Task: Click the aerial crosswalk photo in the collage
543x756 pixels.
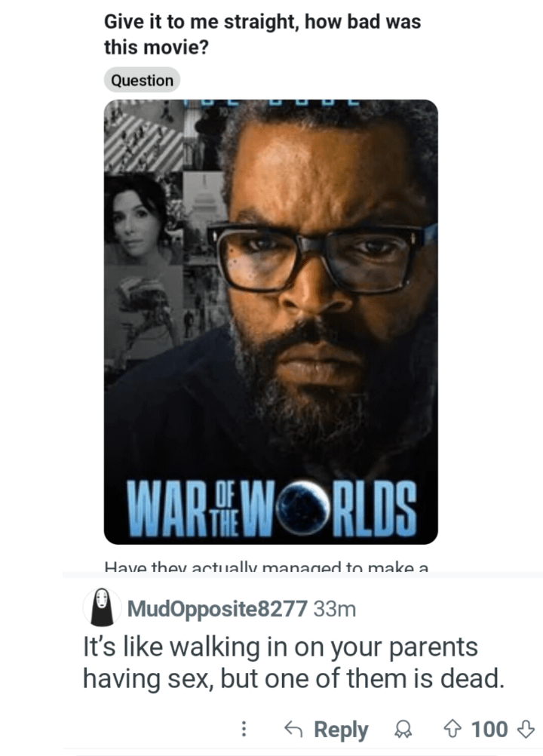Action: [x=143, y=136]
